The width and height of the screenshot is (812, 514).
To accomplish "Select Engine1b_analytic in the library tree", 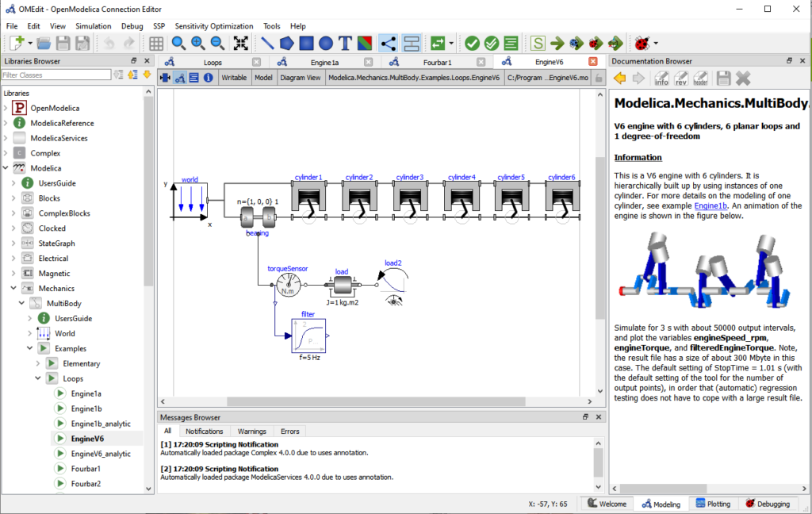I will point(101,424).
